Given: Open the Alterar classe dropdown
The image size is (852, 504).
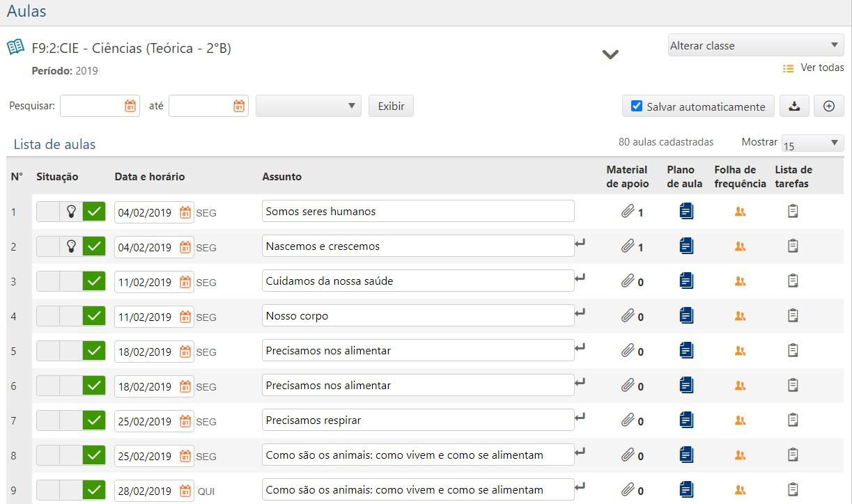Looking at the screenshot, I should click(x=756, y=45).
